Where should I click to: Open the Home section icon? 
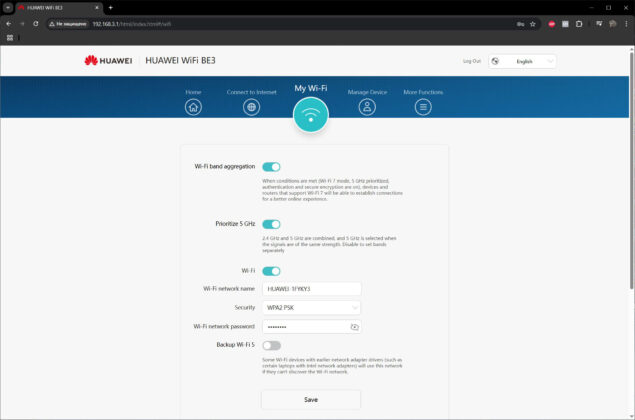[193, 107]
